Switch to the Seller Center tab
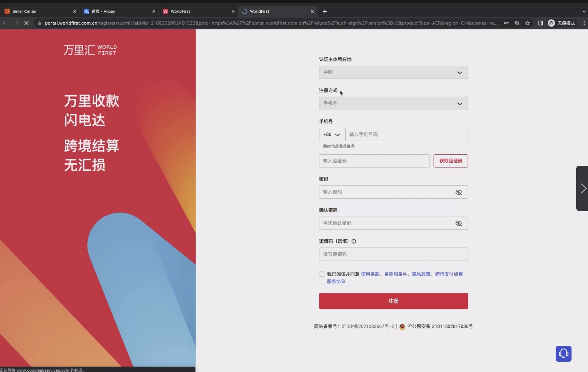 (38, 11)
